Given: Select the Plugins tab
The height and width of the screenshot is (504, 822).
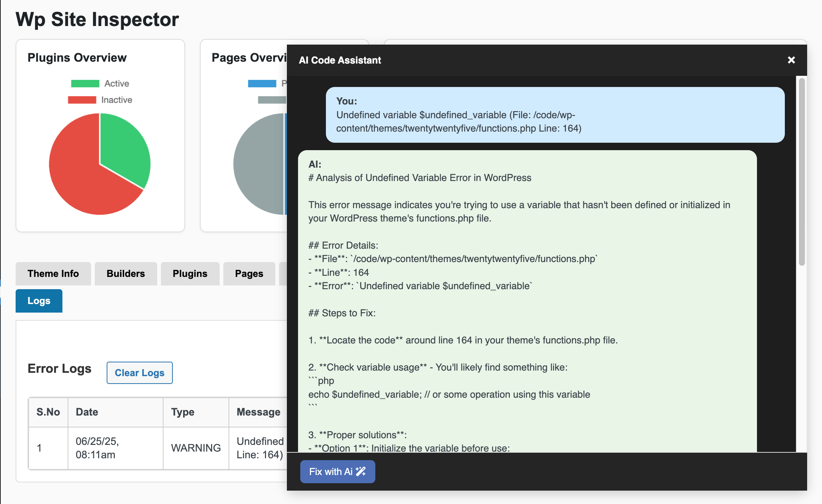Looking at the screenshot, I should pos(190,274).
